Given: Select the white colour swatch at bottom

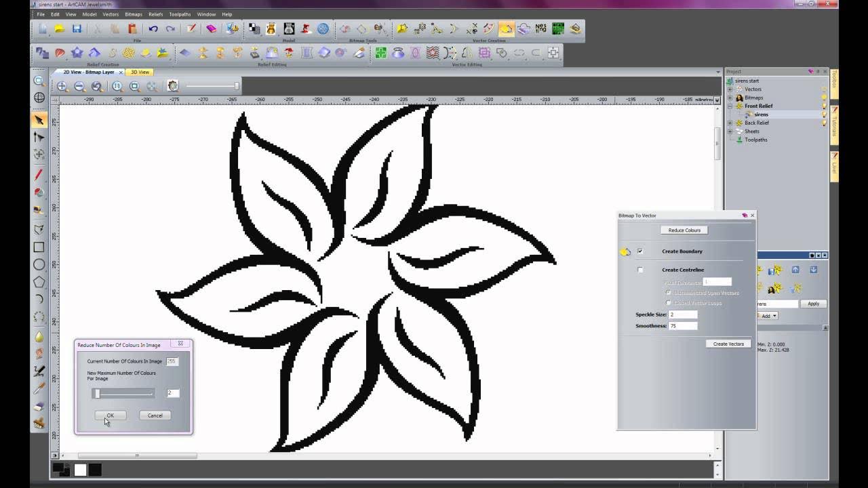Looking at the screenshot, I should 80,470.
